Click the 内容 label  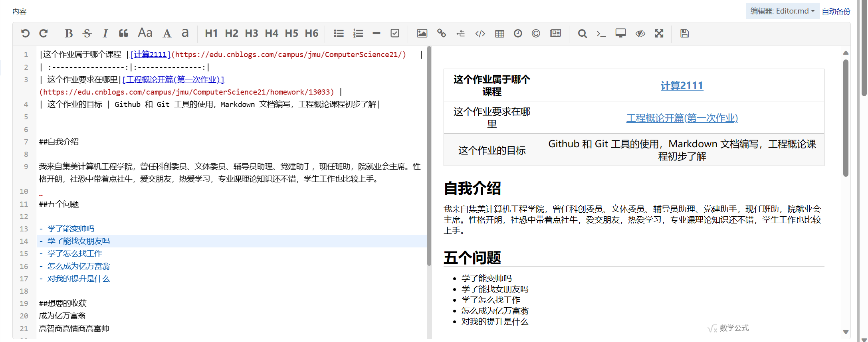[x=19, y=11]
